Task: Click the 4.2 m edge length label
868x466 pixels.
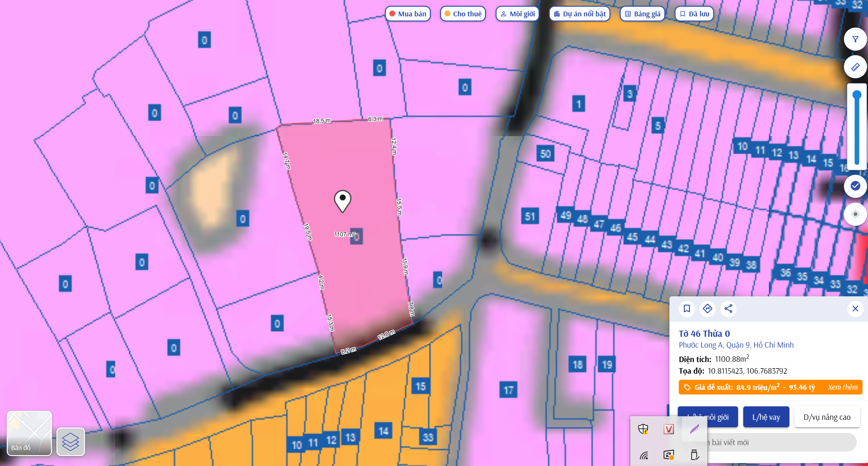Action: (321, 282)
